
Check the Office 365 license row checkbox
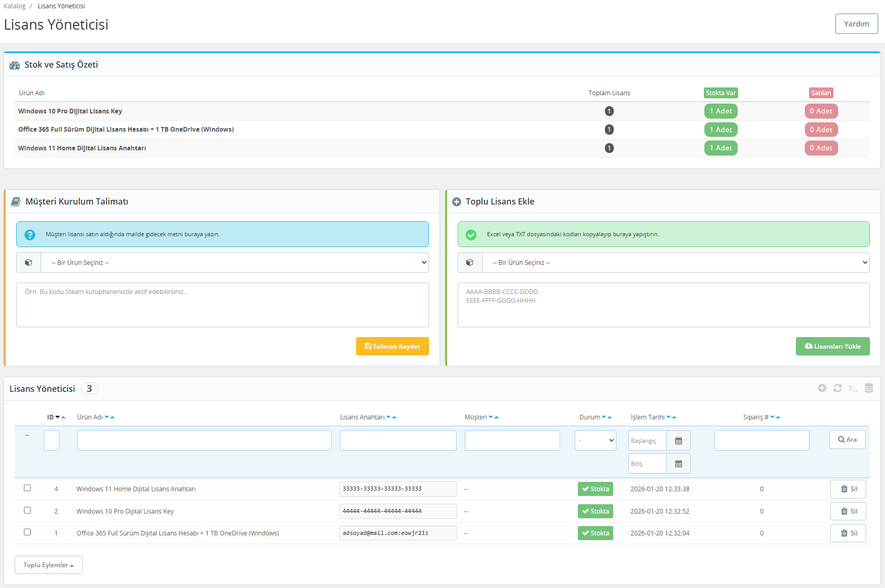(28, 532)
